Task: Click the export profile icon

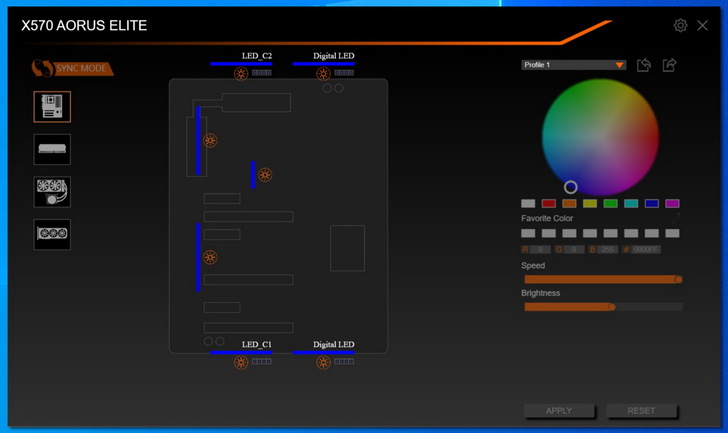Action: click(x=670, y=65)
